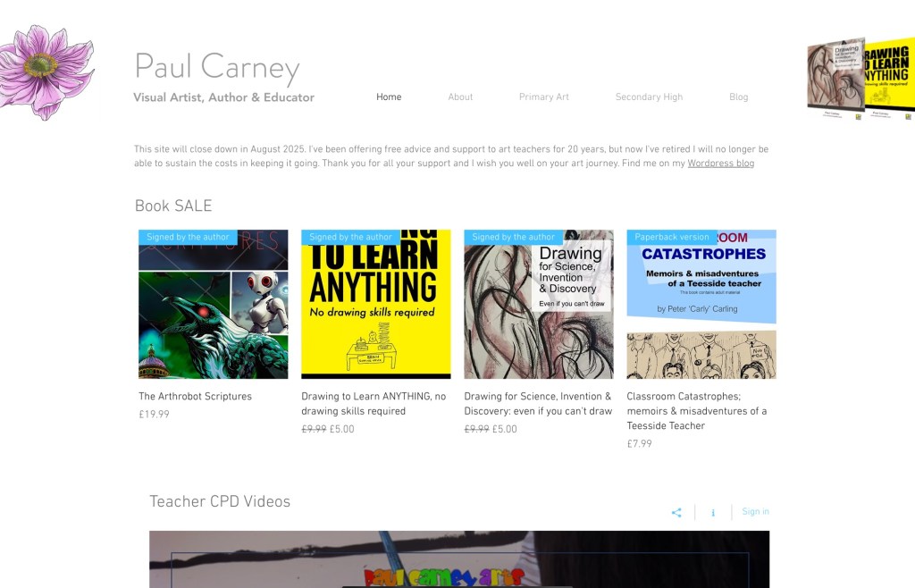
Task: Click Drawing to Learn ANYTHING product title
Action: coord(373,404)
